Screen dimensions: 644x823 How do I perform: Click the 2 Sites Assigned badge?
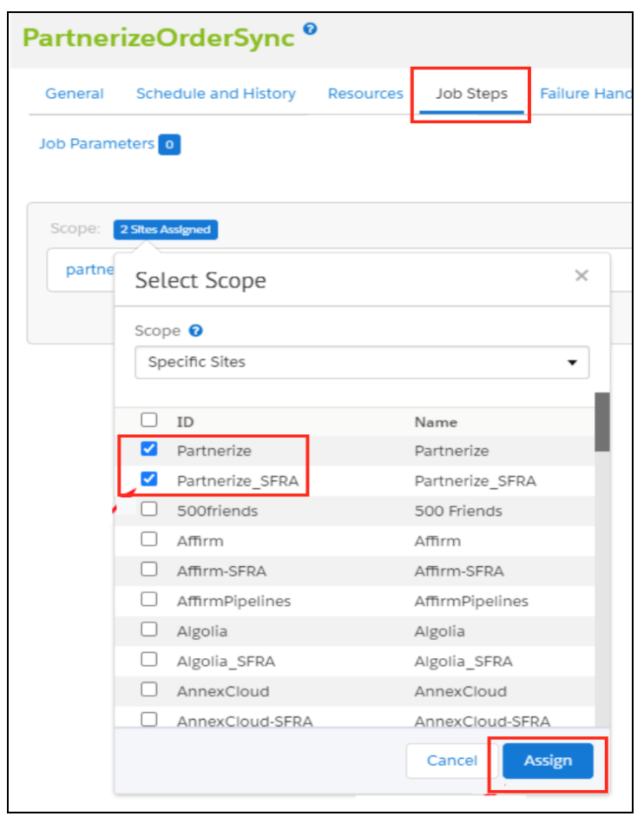pyautogui.click(x=165, y=229)
